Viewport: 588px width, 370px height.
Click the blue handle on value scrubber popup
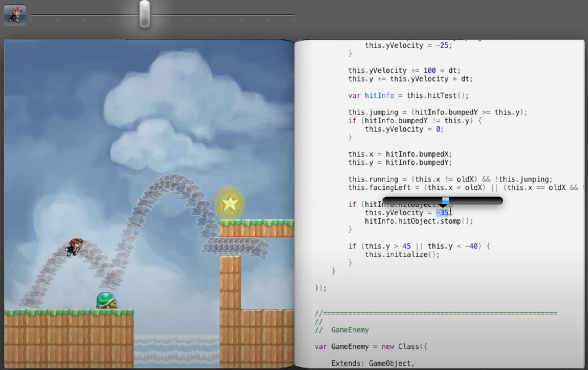click(445, 200)
